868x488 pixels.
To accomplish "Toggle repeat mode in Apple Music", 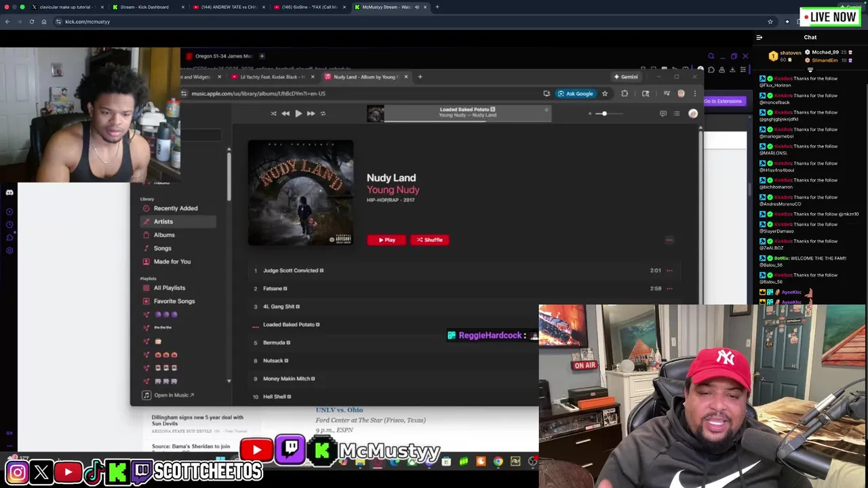I will 323,113.
